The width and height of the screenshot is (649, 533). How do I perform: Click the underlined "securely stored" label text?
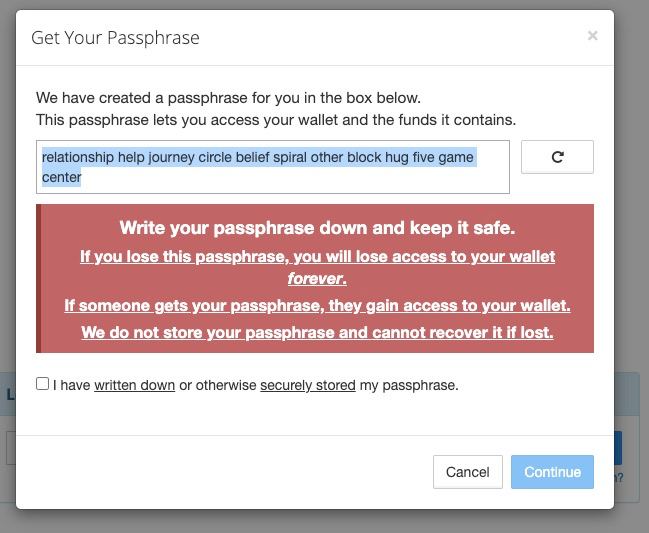pyautogui.click(x=308, y=385)
